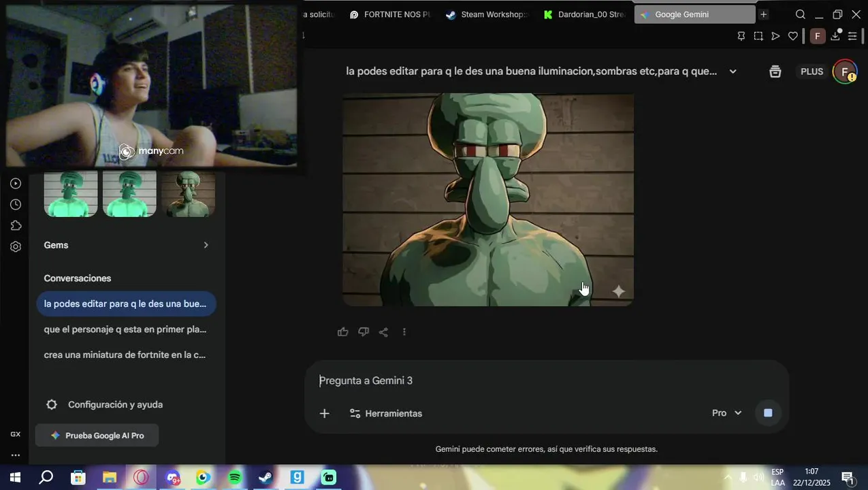Open new browser tab with plus button
The height and width of the screenshot is (490, 868).
763,14
